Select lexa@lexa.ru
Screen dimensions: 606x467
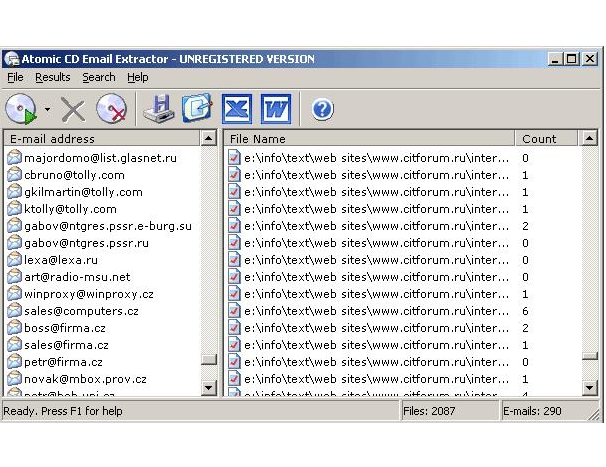(x=61, y=260)
